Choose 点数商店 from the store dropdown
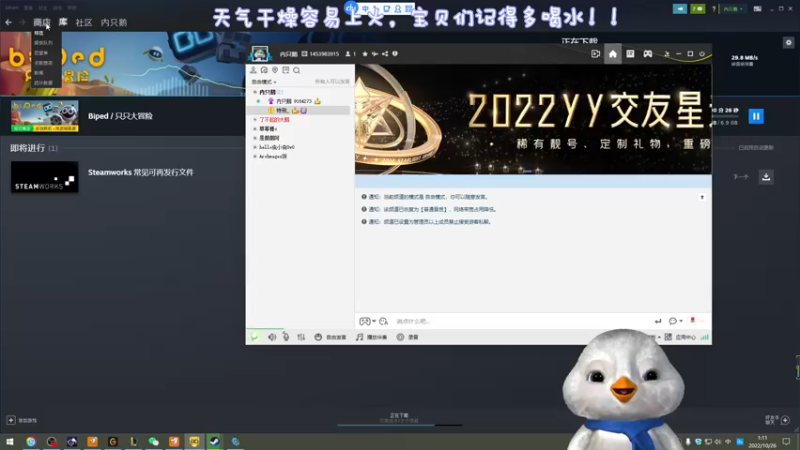The width and height of the screenshot is (800, 450). click(43, 63)
